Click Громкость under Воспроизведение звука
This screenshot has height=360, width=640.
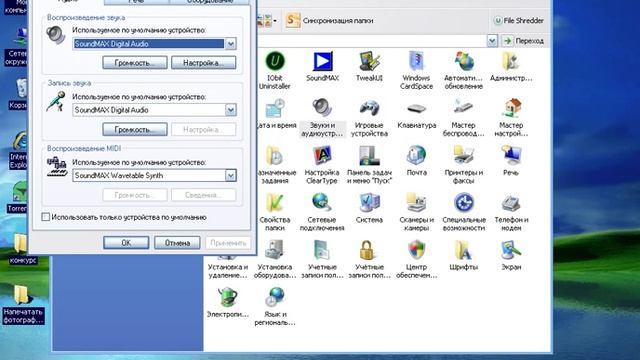tap(135, 63)
